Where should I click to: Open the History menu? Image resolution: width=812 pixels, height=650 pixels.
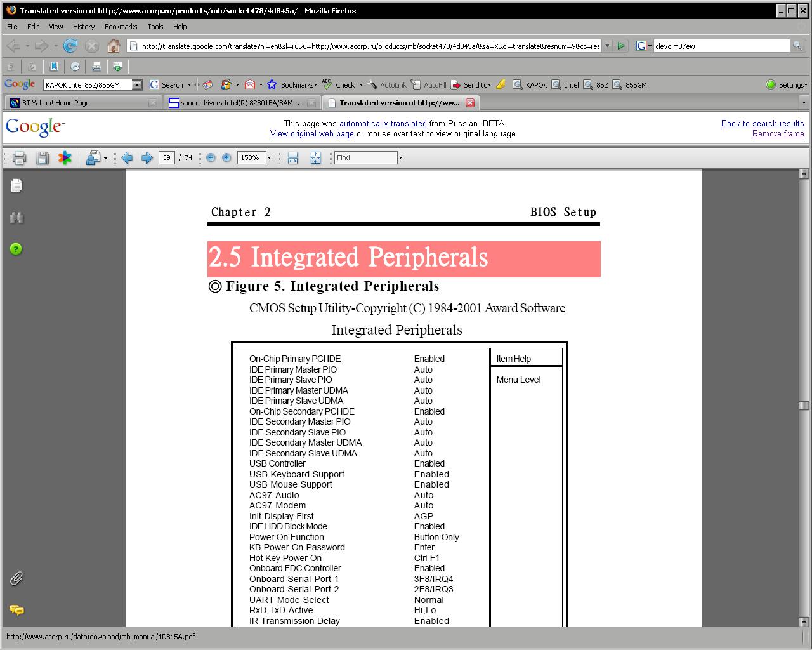click(x=83, y=27)
